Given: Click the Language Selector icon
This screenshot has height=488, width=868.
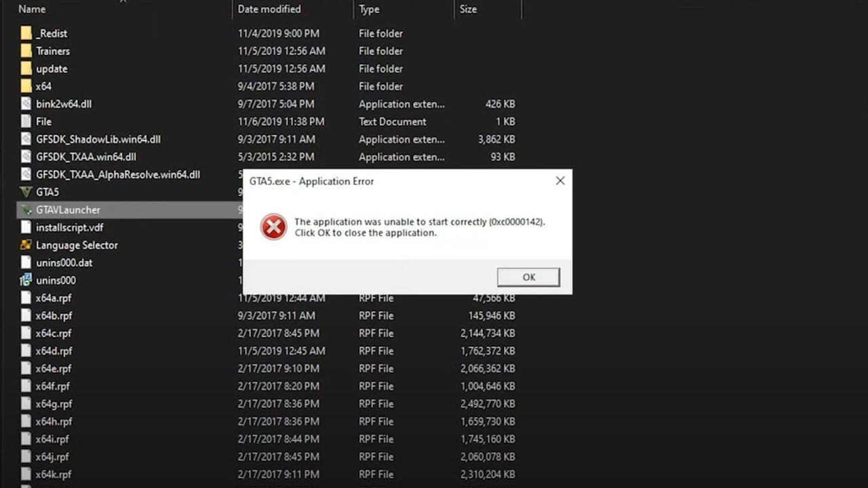Looking at the screenshot, I should click(x=26, y=245).
